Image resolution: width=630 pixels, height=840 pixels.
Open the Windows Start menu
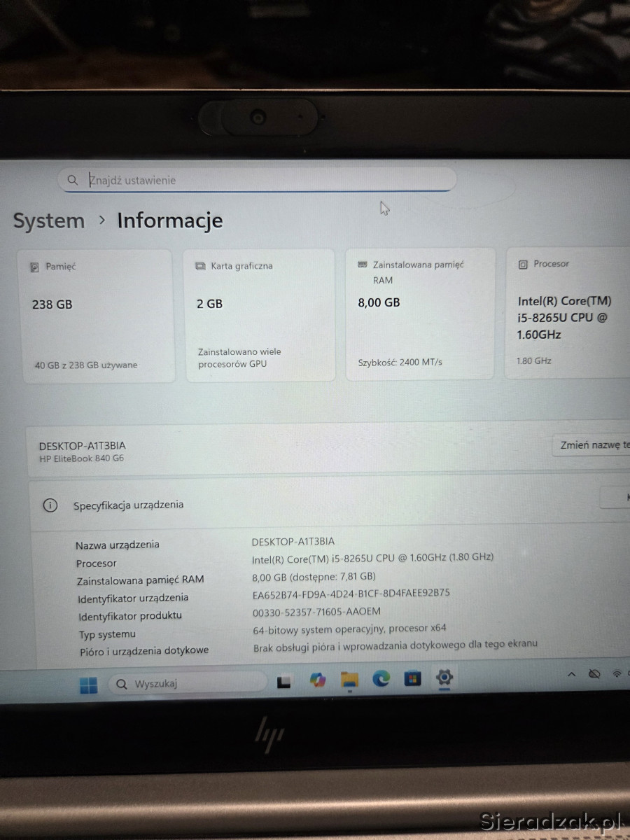point(89,685)
